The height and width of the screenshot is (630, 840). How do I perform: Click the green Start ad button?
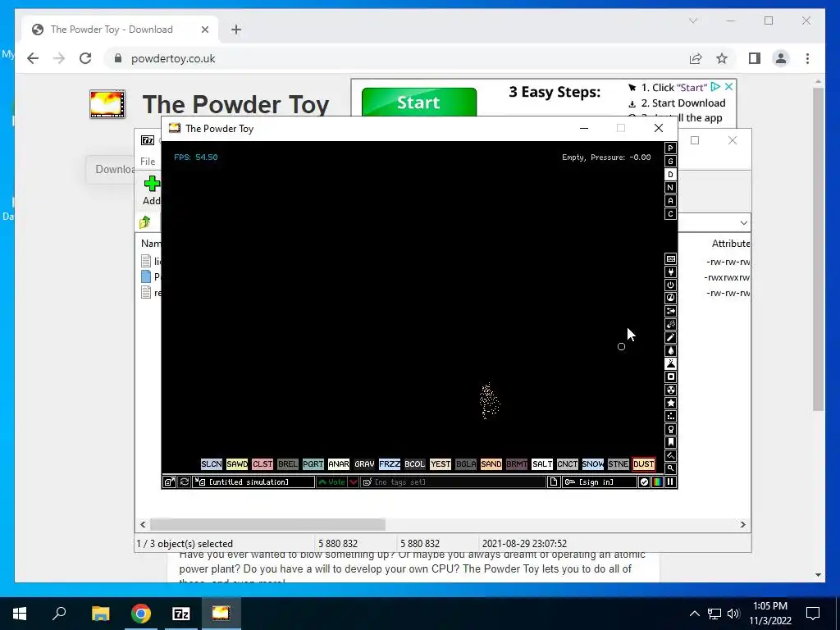(x=419, y=103)
